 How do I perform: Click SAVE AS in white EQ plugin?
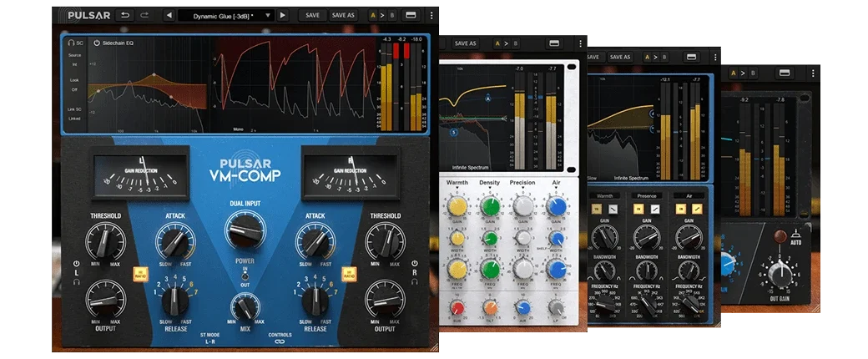pos(465,43)
